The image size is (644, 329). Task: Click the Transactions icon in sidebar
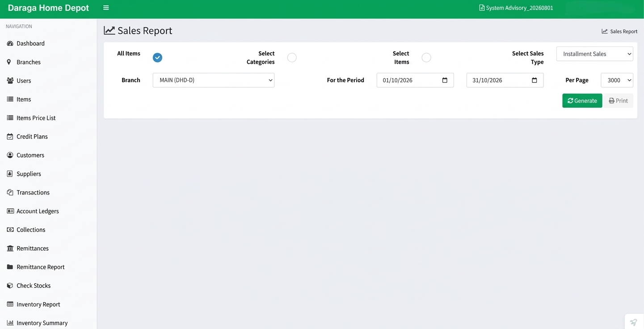pos(10,192)
